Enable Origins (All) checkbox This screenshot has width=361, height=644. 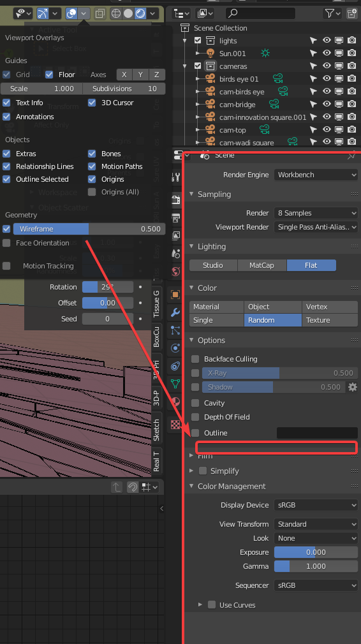point(92,192)
